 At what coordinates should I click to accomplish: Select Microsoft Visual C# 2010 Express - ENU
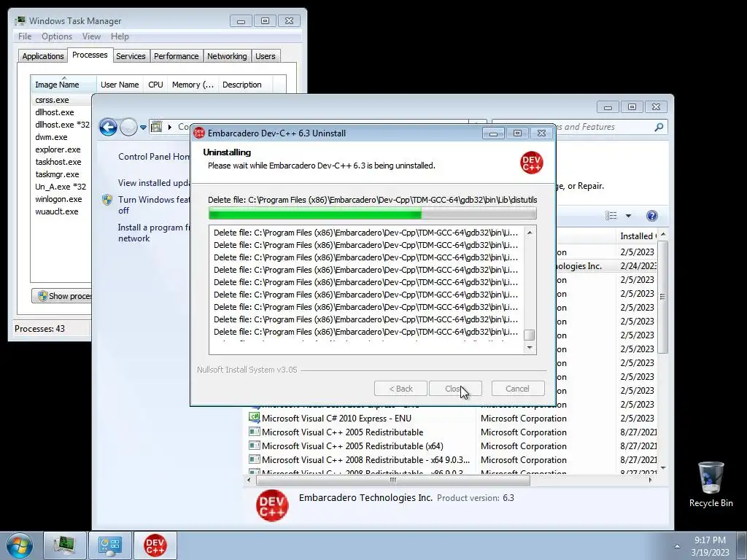(336, 419)
